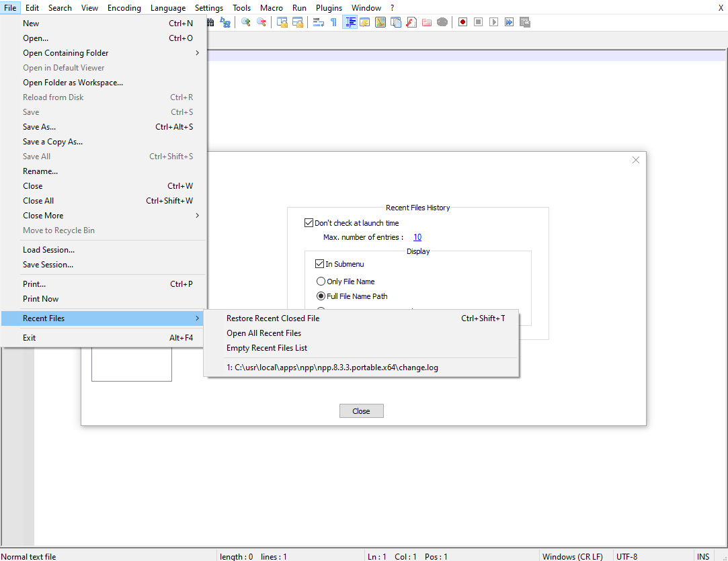Open recent file change.log from list
The height and width of the screenshot is (561, 728).
tap(361, 368)
